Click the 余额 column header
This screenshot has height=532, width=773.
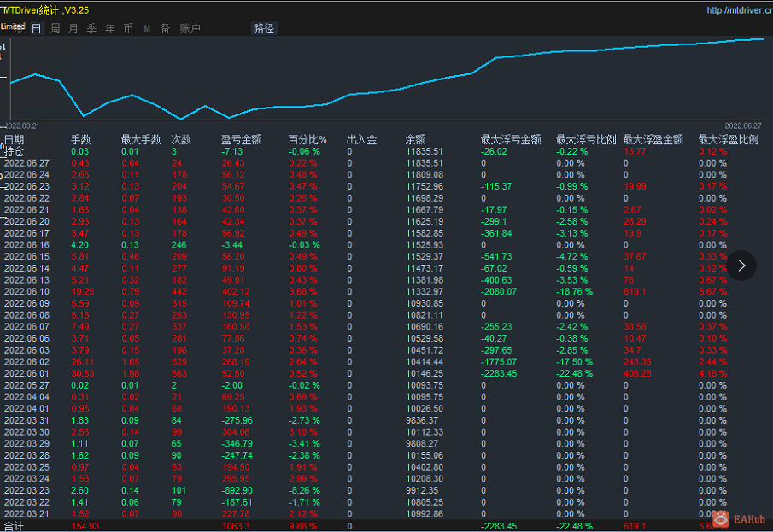coord(415,139)
